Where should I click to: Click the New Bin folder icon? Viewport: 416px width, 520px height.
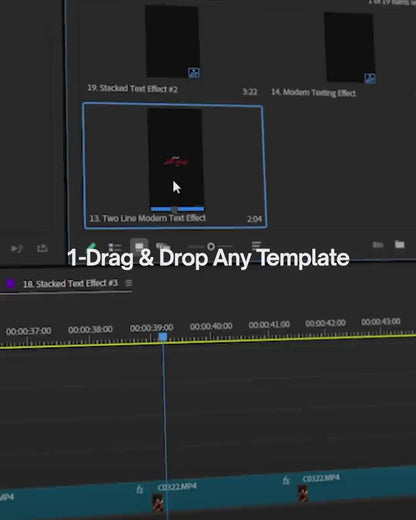399,244
